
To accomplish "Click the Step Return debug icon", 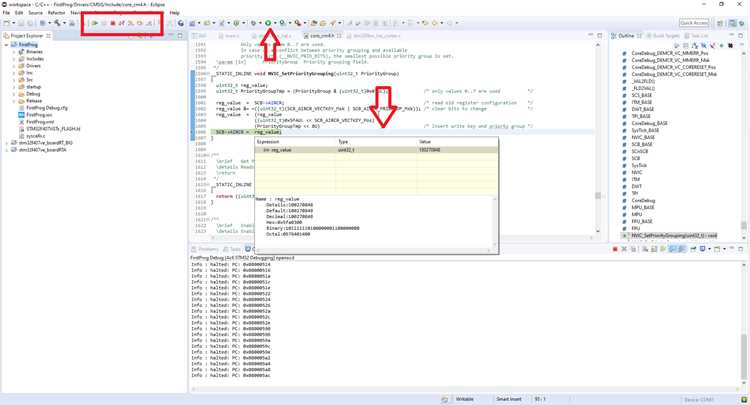I will click(149, 23).
